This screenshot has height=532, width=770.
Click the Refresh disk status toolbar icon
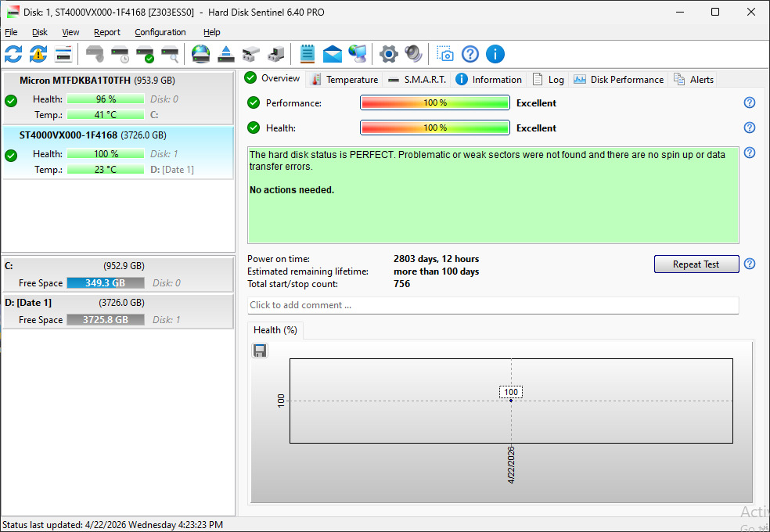(x=13, y=54)
